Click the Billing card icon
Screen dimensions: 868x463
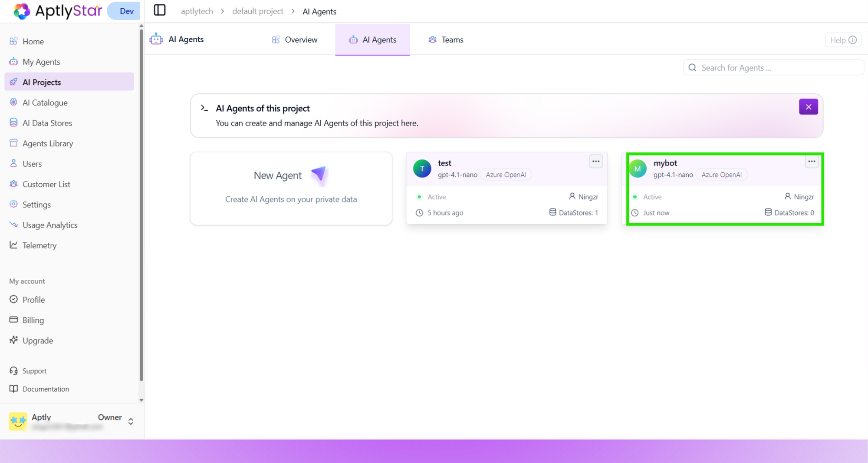tap(13, 320)
